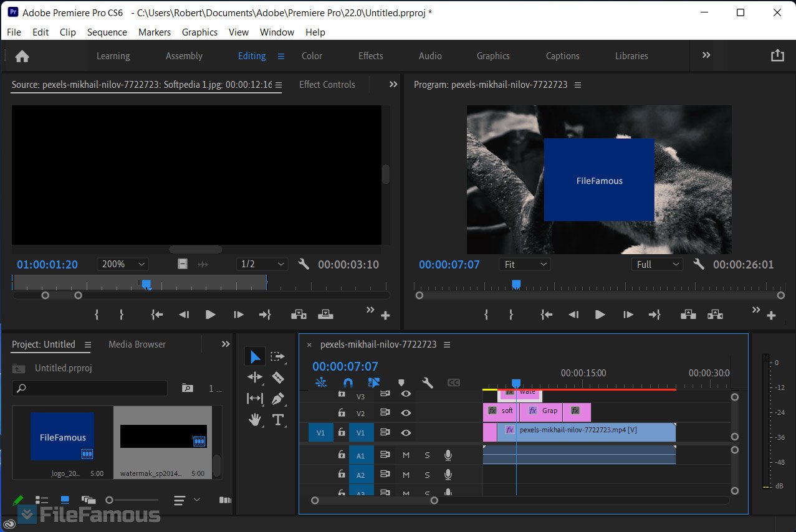
Task: Expand workspace overflow chevrons after Libraries
Action: click(x=706, y=55)
